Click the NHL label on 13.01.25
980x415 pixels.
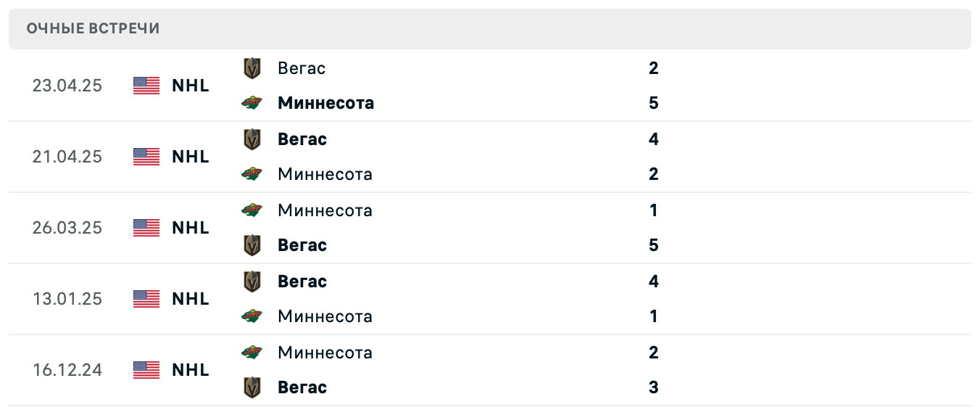[x=191, y=299]
